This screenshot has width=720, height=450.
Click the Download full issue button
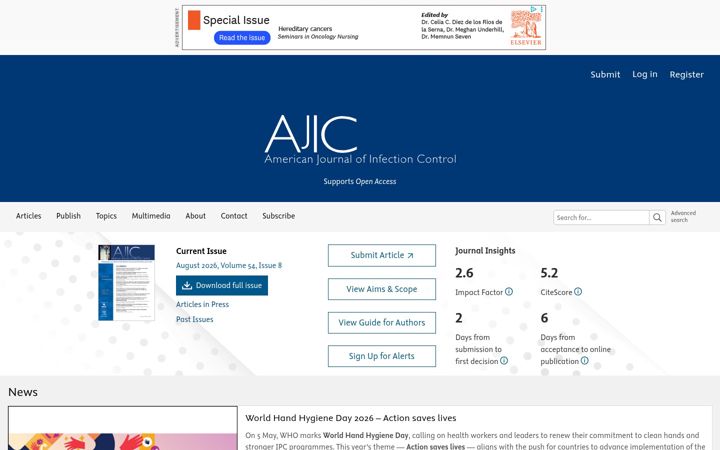pyautogui.click(x=222, y=286)
